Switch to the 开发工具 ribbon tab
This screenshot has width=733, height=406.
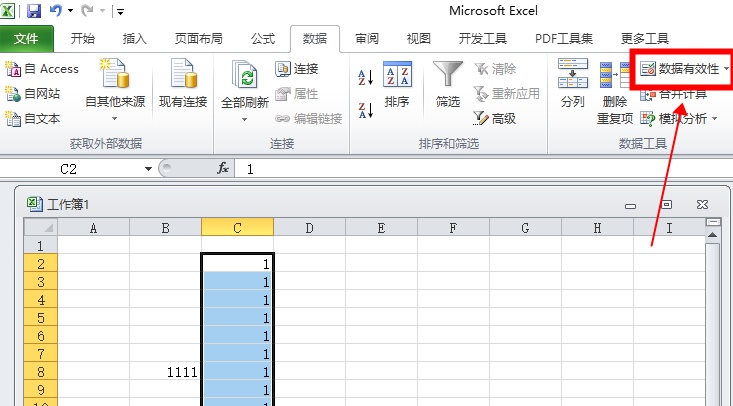pos(482,38)
